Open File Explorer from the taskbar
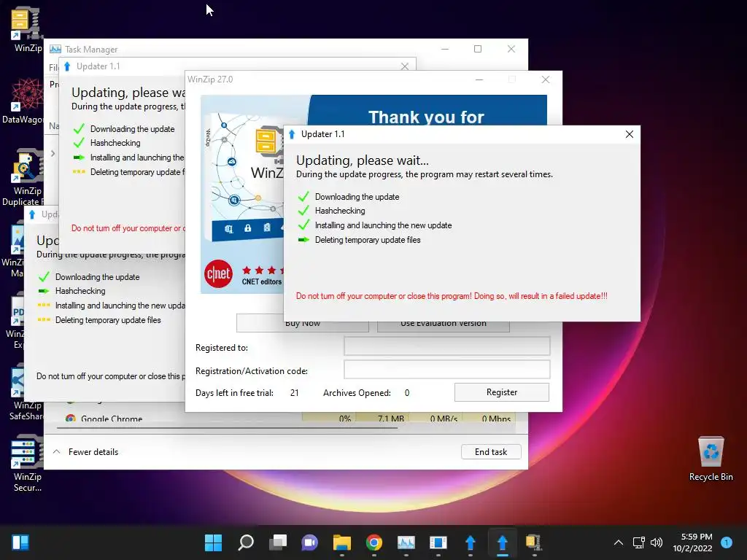747x560 pixels. (x=341, y=542)
